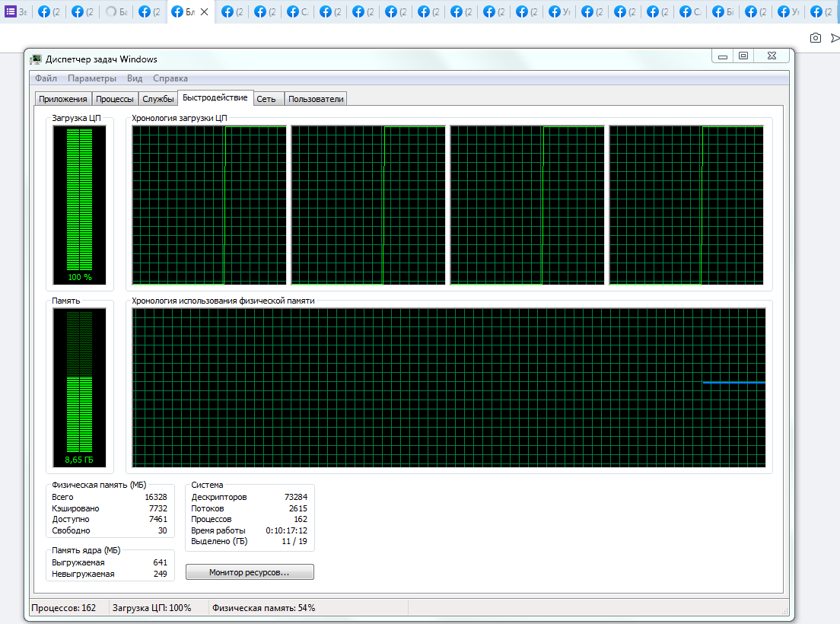
Task: Open the Файл menu
Action: (46, 78)
